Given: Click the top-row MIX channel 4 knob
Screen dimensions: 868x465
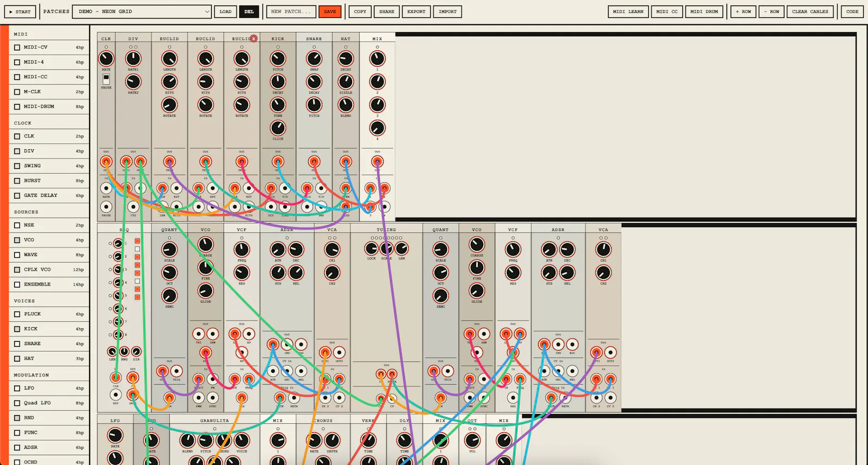Looking at the screenshot, I should click(378, 128).
